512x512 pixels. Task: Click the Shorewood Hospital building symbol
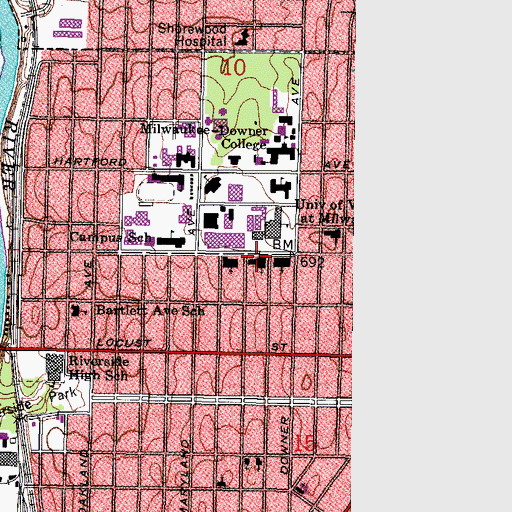[242, 38]
